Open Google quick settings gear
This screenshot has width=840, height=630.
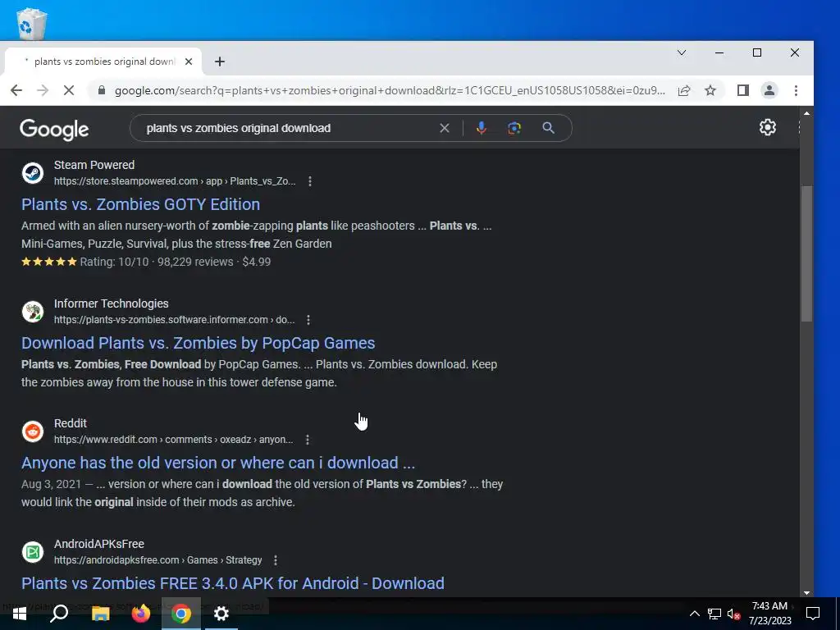768,127
